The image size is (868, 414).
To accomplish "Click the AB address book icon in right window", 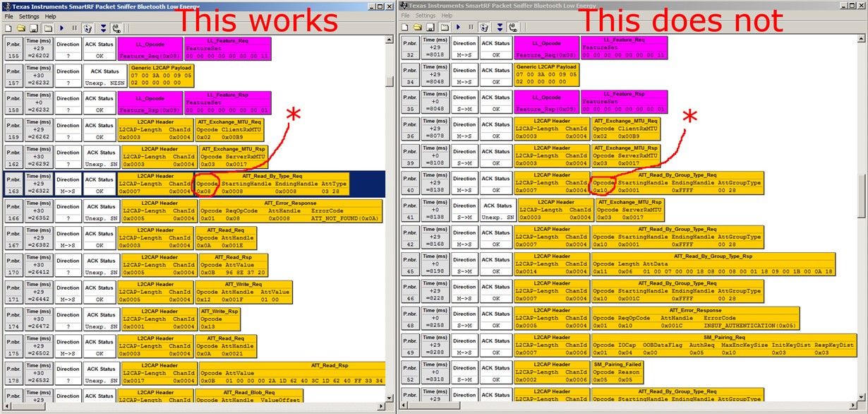I will point(512,27).
